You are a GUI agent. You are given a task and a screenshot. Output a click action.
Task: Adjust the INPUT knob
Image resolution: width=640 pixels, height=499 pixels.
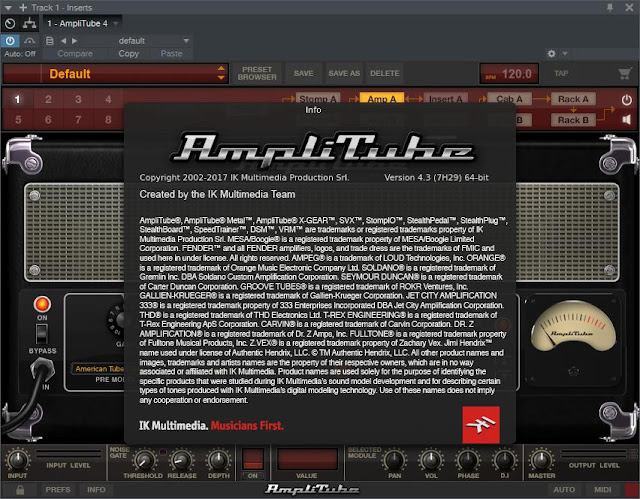[x=17, y=460]
